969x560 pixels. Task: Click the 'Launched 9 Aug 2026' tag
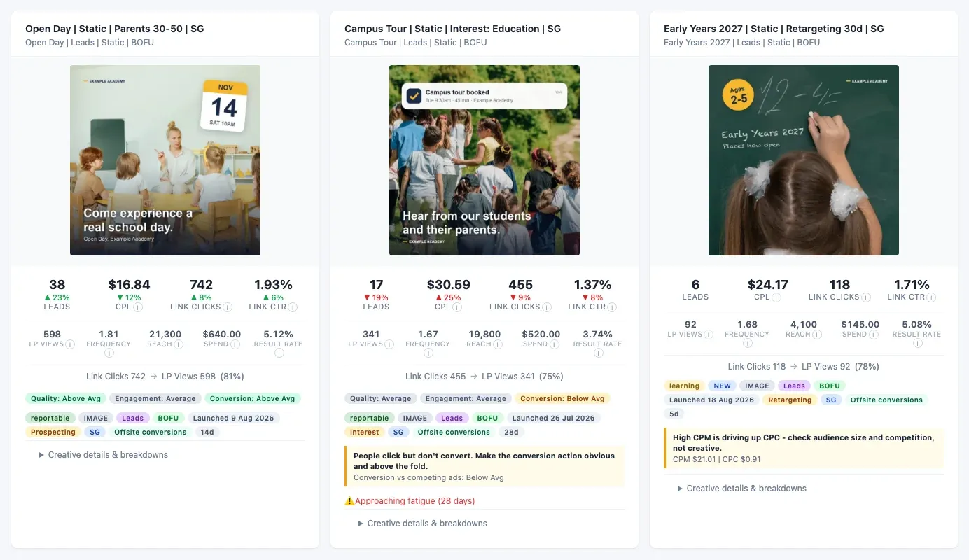point(234,418)
